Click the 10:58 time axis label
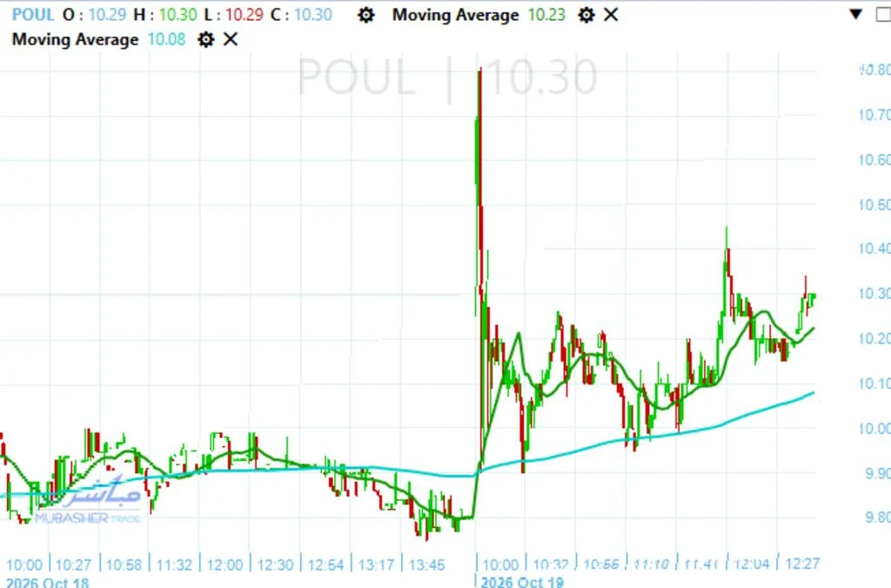Screen dimensions: 891x588 tap(124, 565)
